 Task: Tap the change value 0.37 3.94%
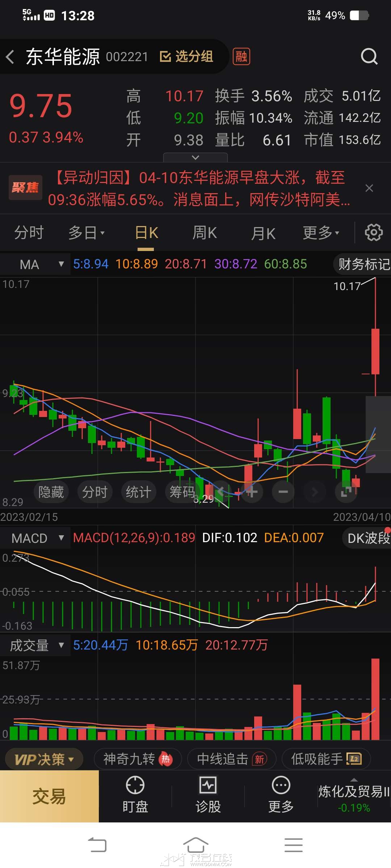46,137
